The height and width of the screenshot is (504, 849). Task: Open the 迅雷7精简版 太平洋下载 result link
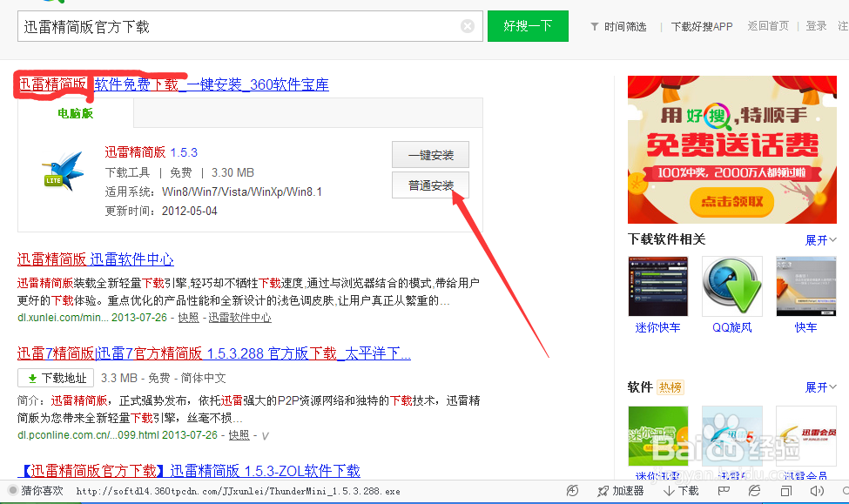pos(214,353)
